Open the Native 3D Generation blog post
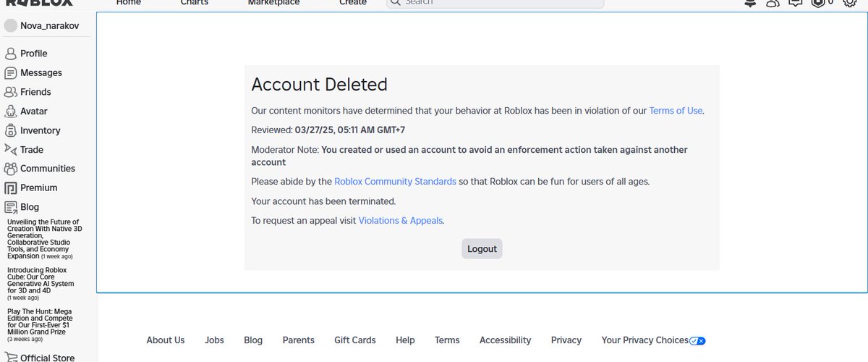Viewport: 868px width, 362px height. (x=45, y=239)
